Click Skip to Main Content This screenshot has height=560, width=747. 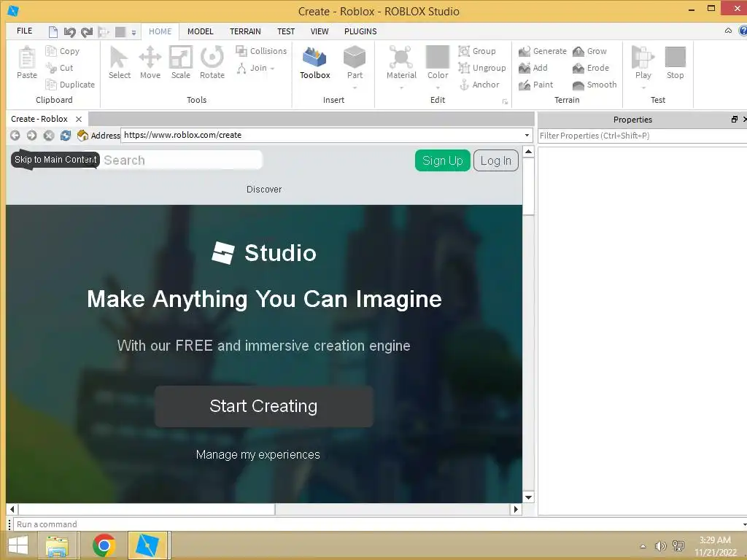[55, 160]
